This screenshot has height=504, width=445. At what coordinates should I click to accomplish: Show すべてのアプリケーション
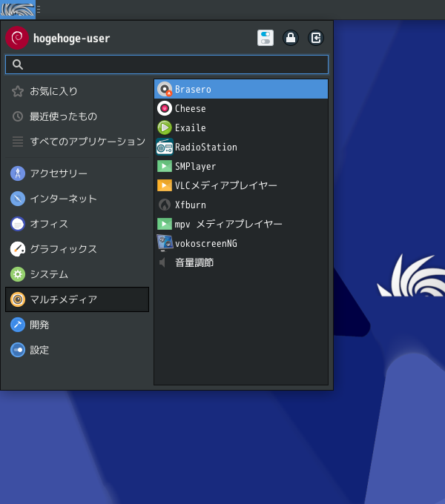[x=77, y=142]
